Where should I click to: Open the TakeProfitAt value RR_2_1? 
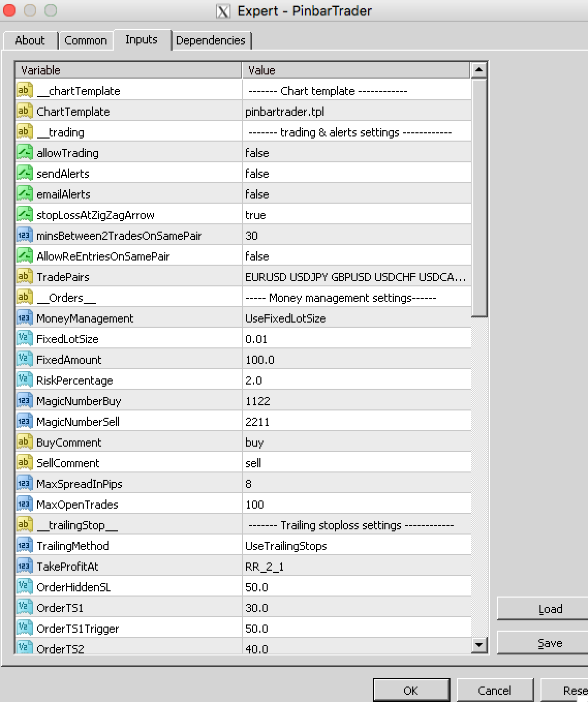tap(357, 566)
